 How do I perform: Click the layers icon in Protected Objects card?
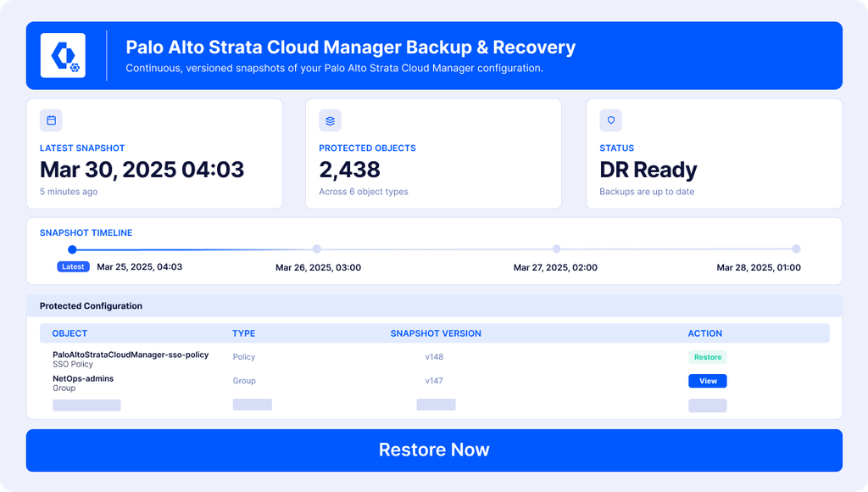pos(330,120)
